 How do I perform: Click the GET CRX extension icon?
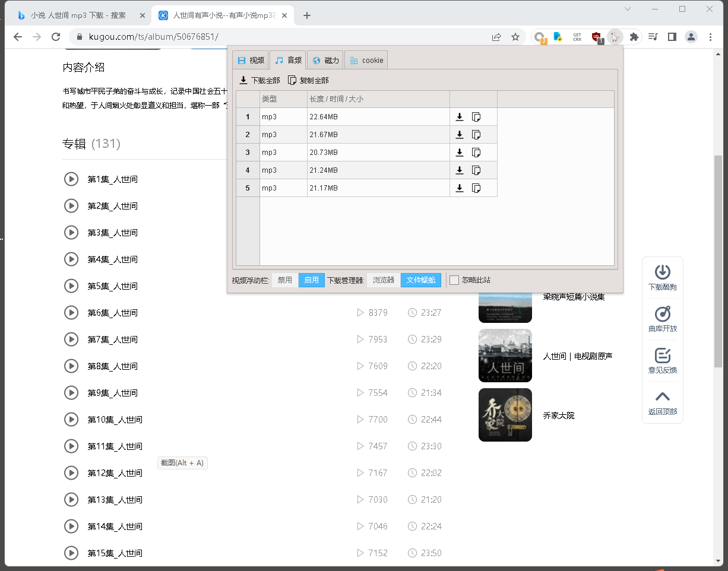pyautogui.click(x=577, y=37)
